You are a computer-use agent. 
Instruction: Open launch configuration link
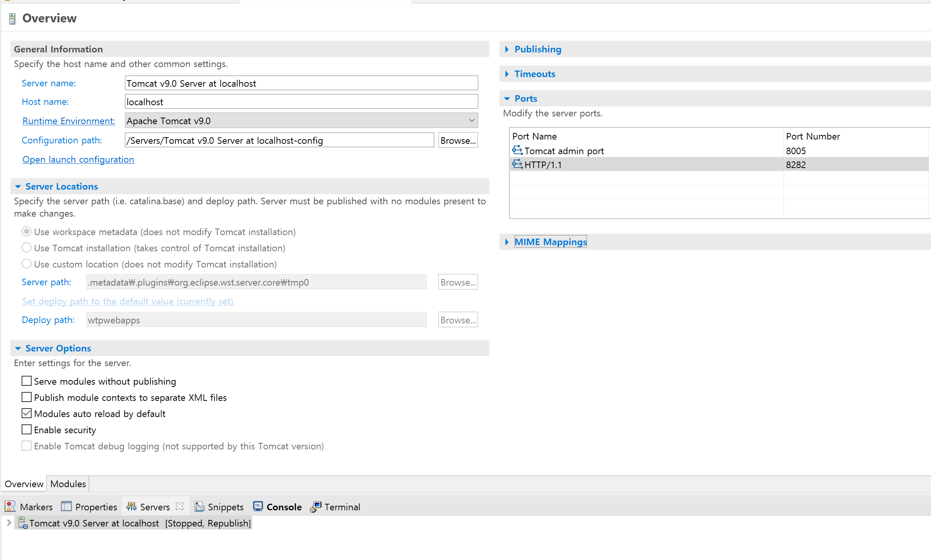78,159
